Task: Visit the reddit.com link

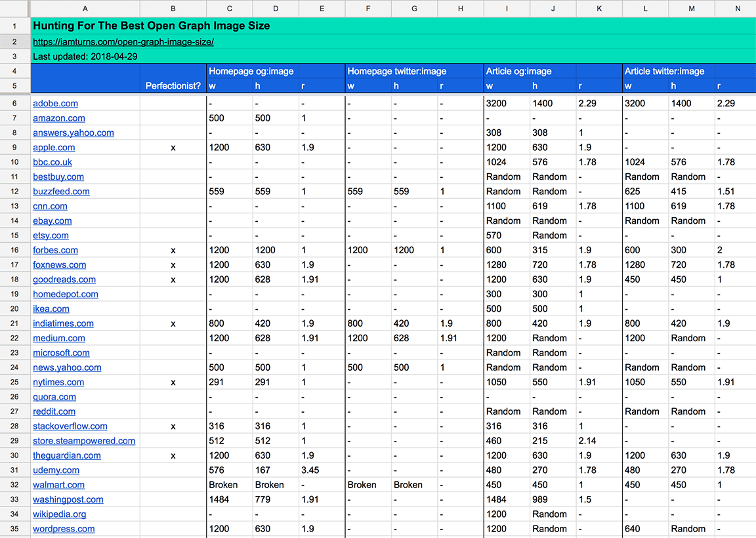Action: click(x=54, y=411)
